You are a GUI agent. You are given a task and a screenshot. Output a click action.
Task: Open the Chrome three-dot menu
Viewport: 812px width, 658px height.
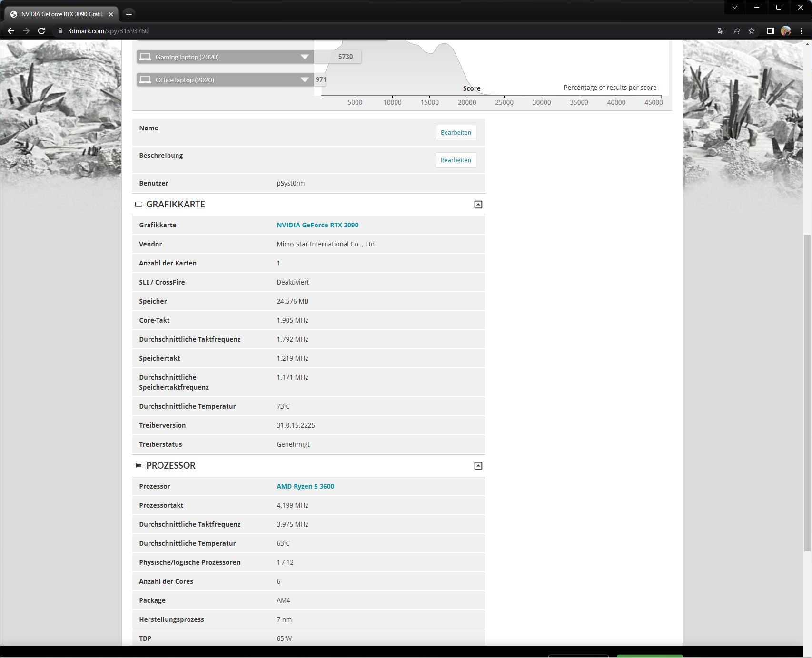point(802,31)
